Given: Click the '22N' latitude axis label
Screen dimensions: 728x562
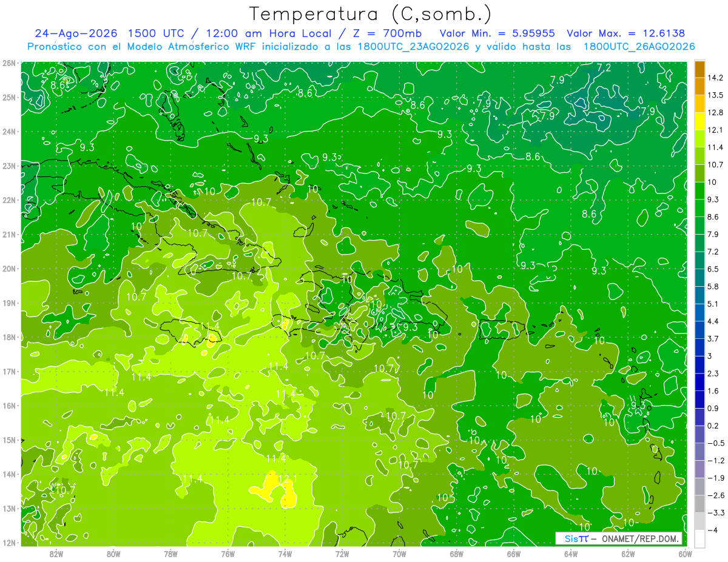Looking at the screenshot, I should 8,200.
